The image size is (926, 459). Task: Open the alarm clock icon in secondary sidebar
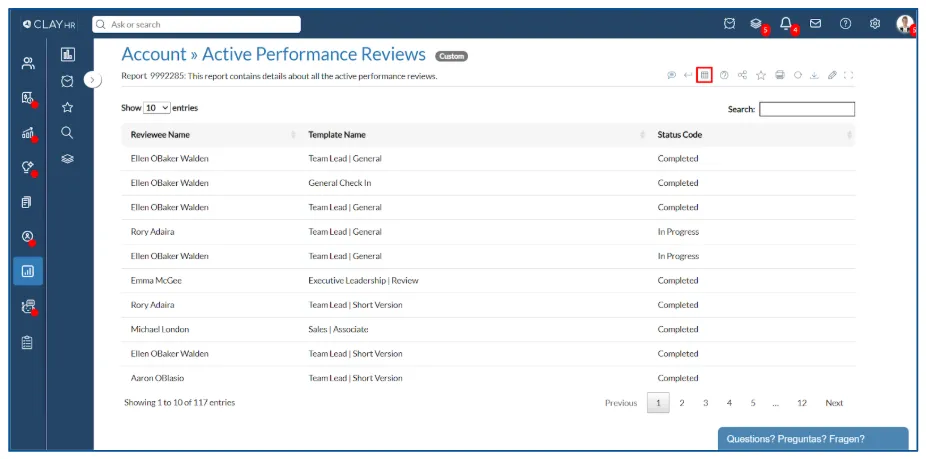point(68,81)
